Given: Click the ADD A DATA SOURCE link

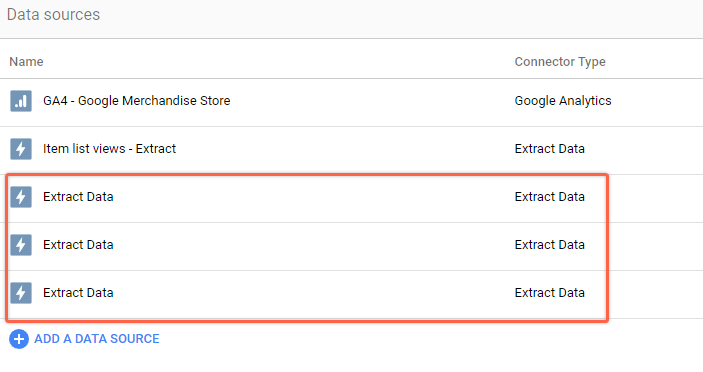Looking at the screenshot, I should click(x=97, y=339).
